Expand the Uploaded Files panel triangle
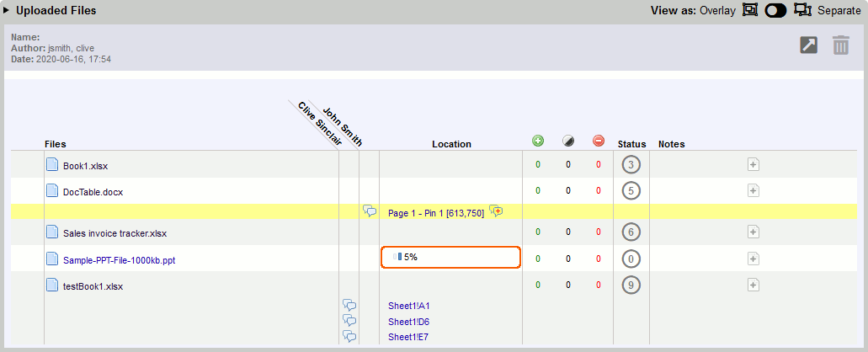The image size is (868, 352). point(7,11)
